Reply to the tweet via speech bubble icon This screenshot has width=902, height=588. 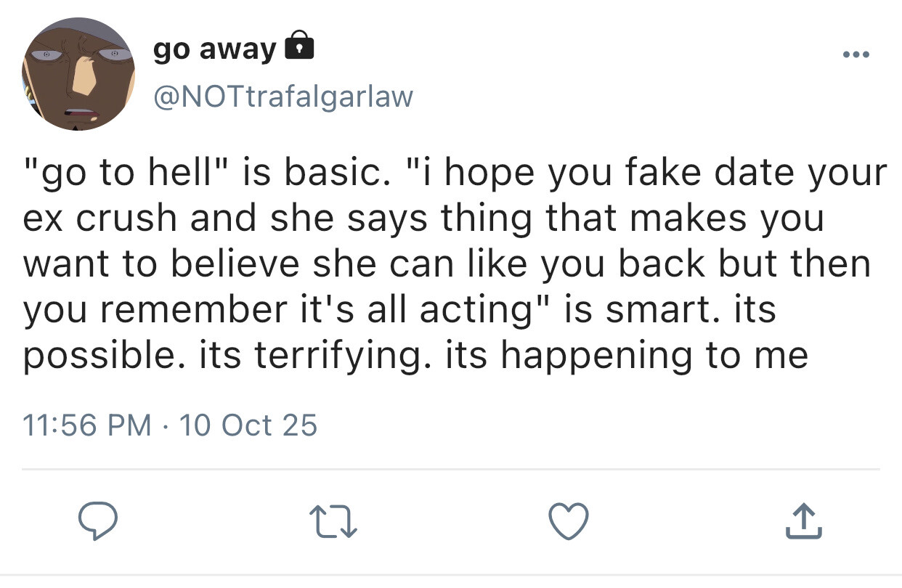click(100, 521)
